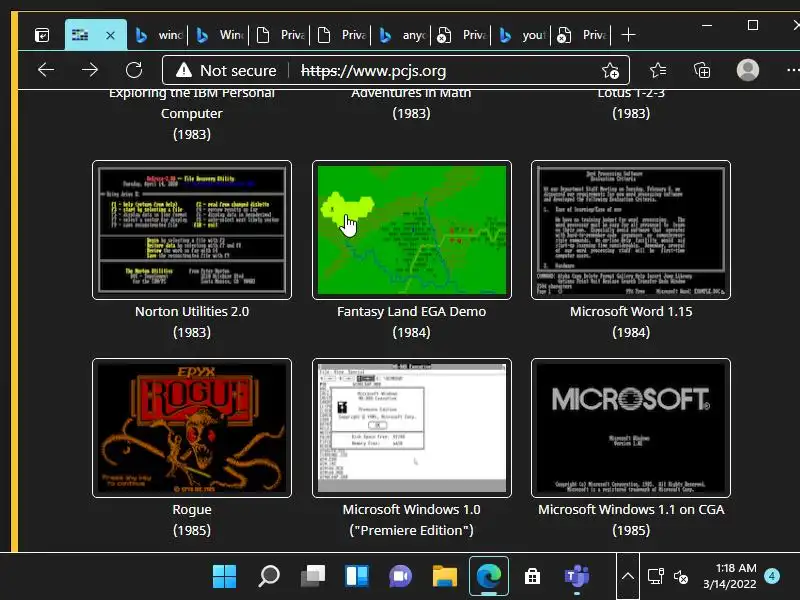This screenshot has width=800, height=600.
Task: Refresh the current page
Action: click(134, 70)
